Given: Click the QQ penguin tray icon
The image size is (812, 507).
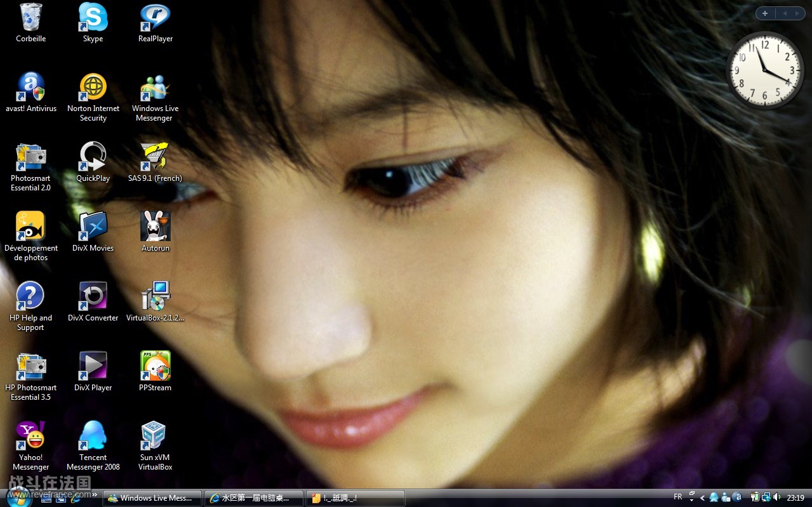Looking at the screenshot, I should [x=714, y=497].
